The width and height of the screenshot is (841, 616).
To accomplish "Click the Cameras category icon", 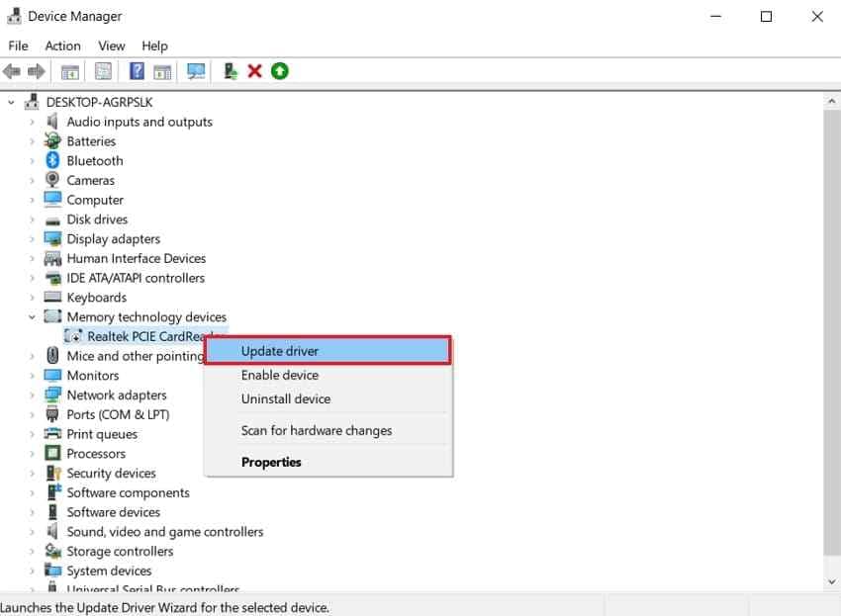I will click(52, 180).
